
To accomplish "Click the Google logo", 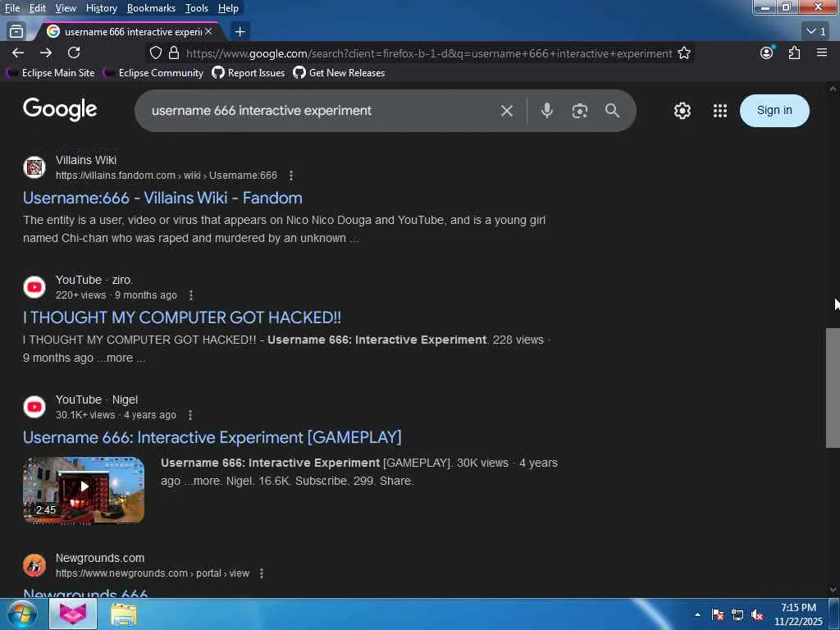I will click(60, 109).
